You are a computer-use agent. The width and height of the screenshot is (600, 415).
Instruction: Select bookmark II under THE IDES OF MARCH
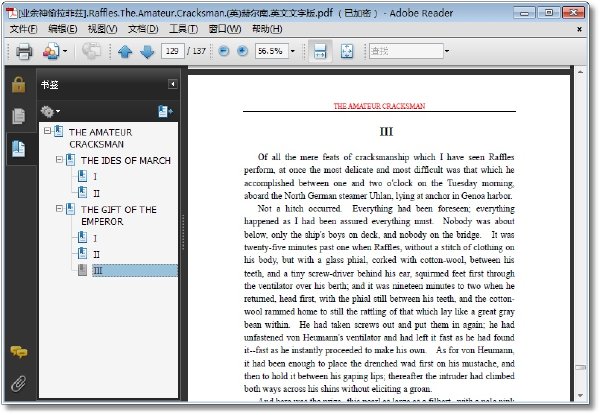coord(96,194)
